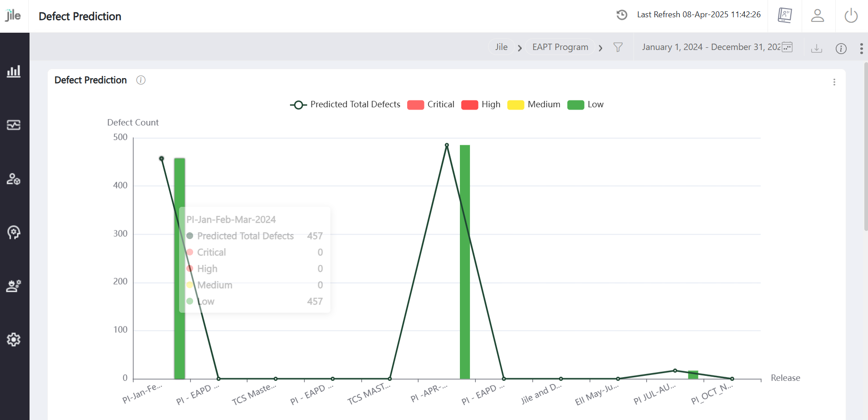The width and height of the screenshot is (868, 420).
Task: Toggle the Critical legend series
Action: coord(431,105)
